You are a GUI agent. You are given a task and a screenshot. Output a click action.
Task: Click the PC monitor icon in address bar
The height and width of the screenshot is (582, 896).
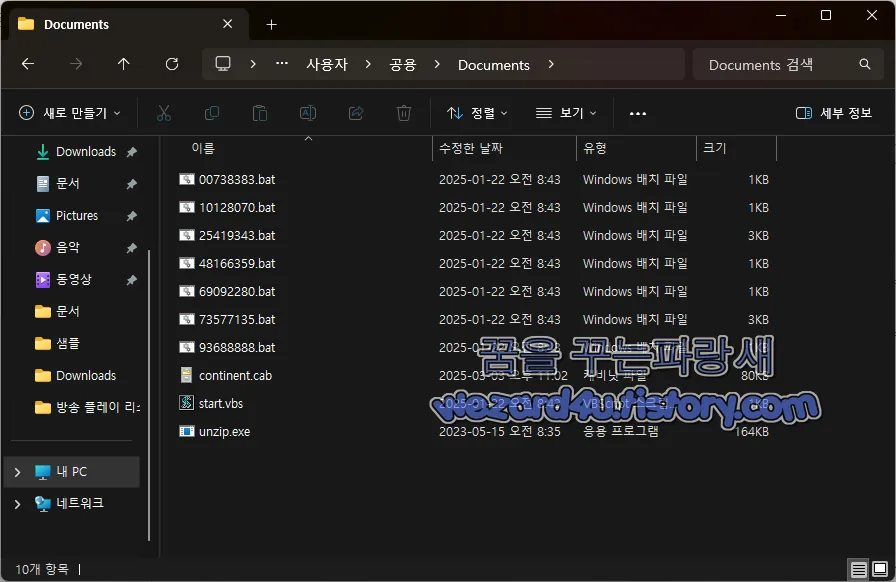[x=223, y=64]
